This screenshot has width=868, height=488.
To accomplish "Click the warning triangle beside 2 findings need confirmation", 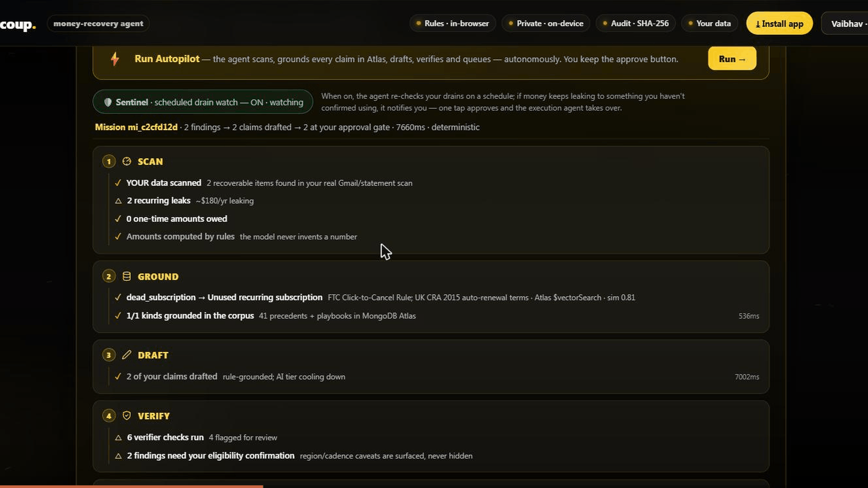I will pos(118,455).
